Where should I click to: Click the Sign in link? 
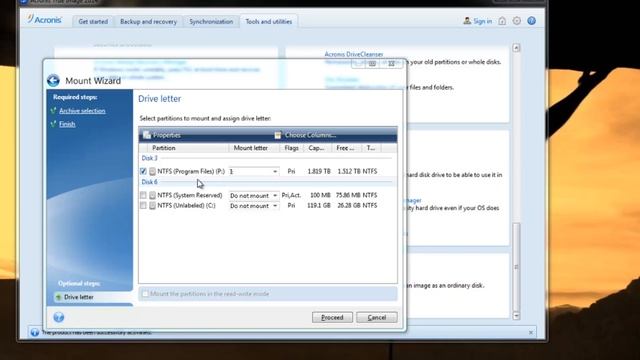click(x=482, y=21)
